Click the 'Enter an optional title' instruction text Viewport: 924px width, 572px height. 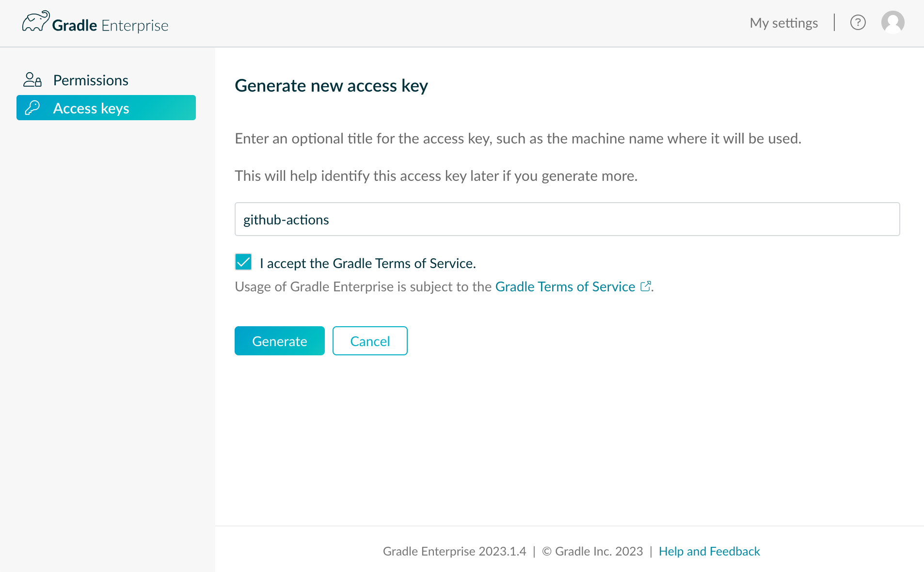(518, 139)
